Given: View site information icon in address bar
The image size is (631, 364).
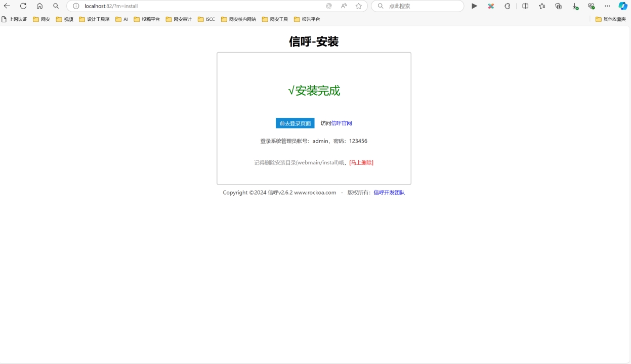Looking at the screenshot, I should tap(76, 6).
